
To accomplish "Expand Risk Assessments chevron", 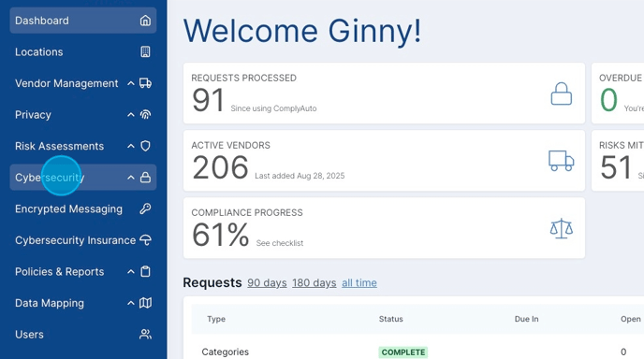I will point(131,146).
